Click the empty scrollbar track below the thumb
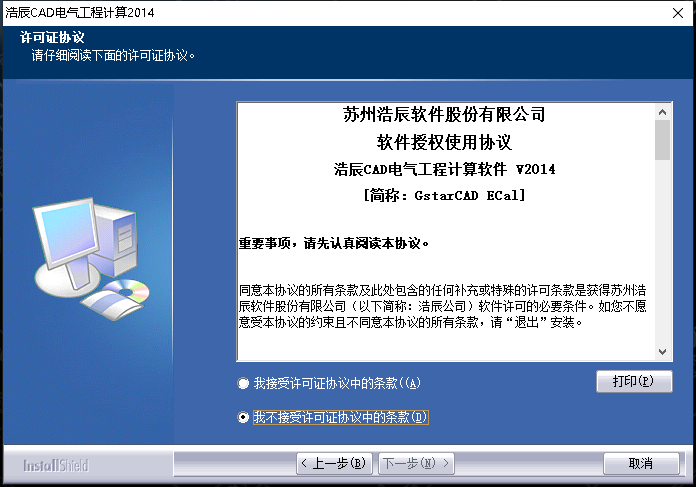 [x=663, y=260]
